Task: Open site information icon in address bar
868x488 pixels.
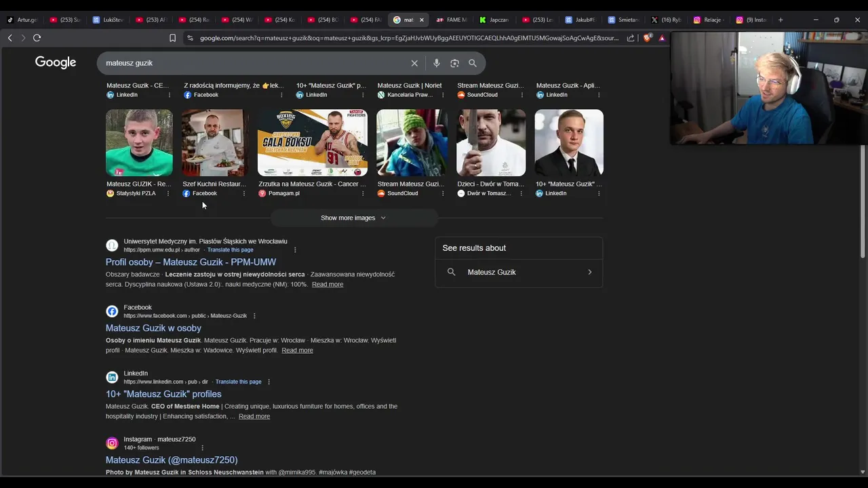Action: click(190, 38)
